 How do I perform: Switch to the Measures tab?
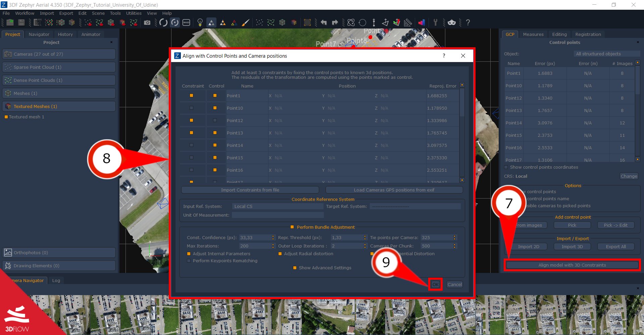(533, 34)
